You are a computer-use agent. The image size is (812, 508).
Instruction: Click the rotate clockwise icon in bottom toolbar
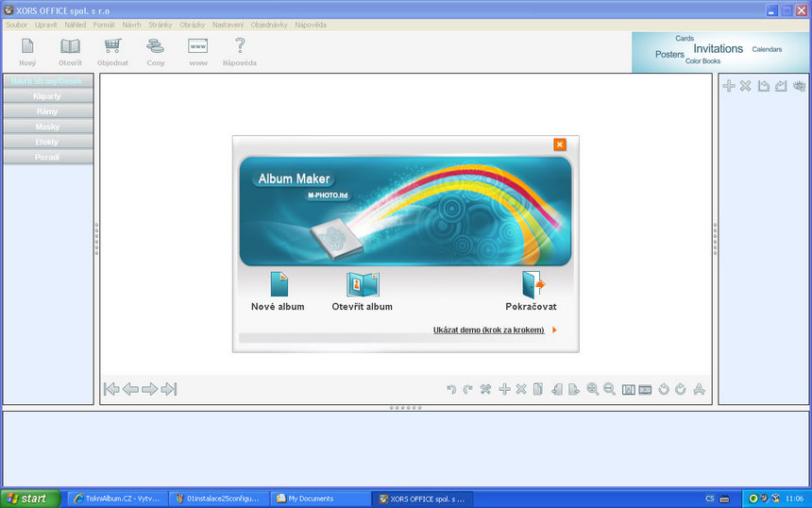681,389
